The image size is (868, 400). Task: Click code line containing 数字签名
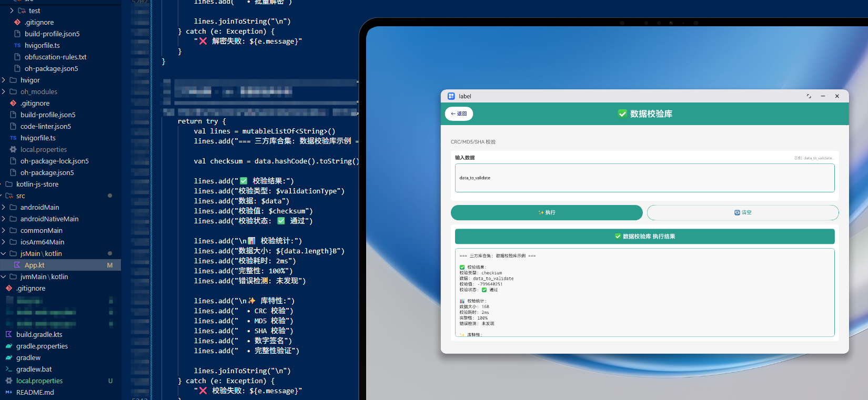pos(243,341)
